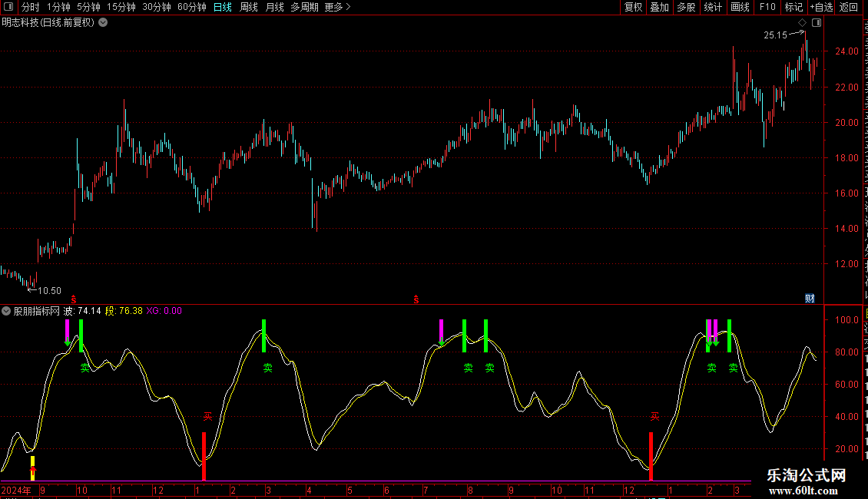
Task: Toggle the side panel icon in chart corner
Action: pos(817,23)
